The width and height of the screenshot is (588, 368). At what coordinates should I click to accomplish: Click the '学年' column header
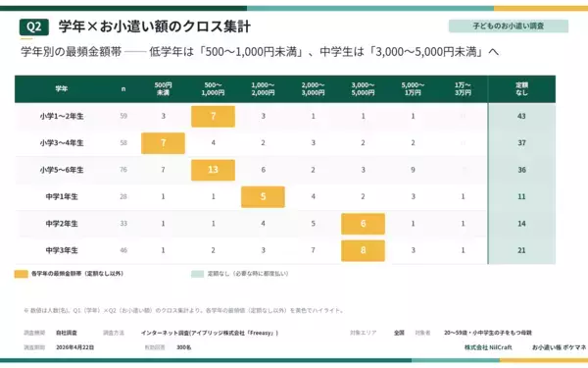tap(62, 89)
